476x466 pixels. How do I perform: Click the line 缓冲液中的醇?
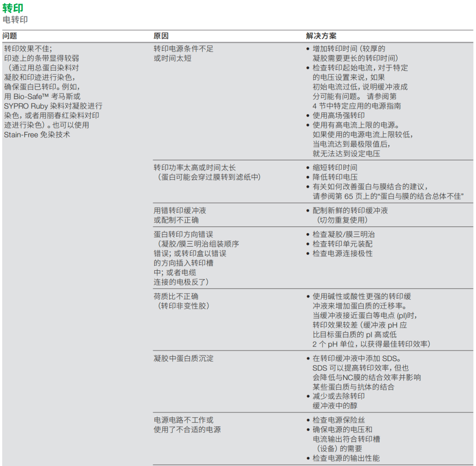tap(335, 406)
